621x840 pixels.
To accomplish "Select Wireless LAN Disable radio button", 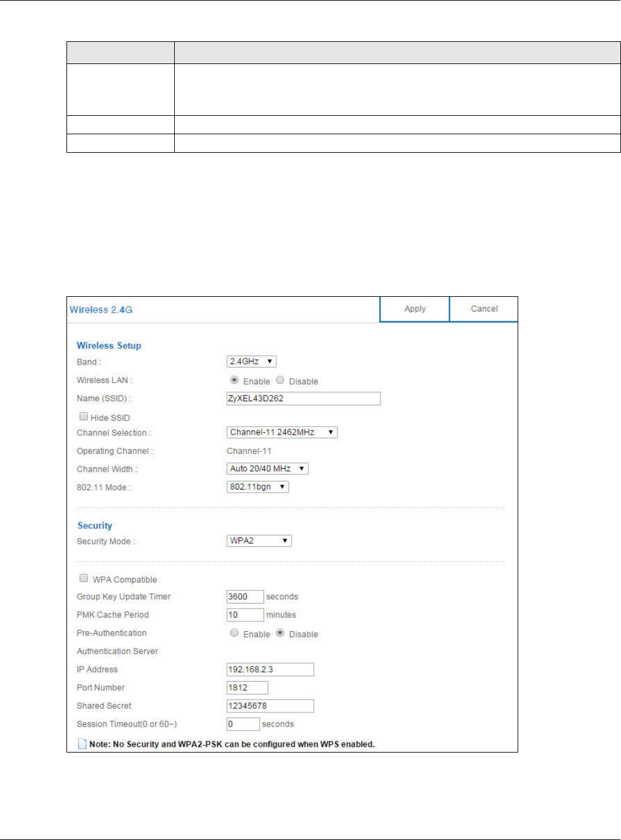I will tap(280, 381).
